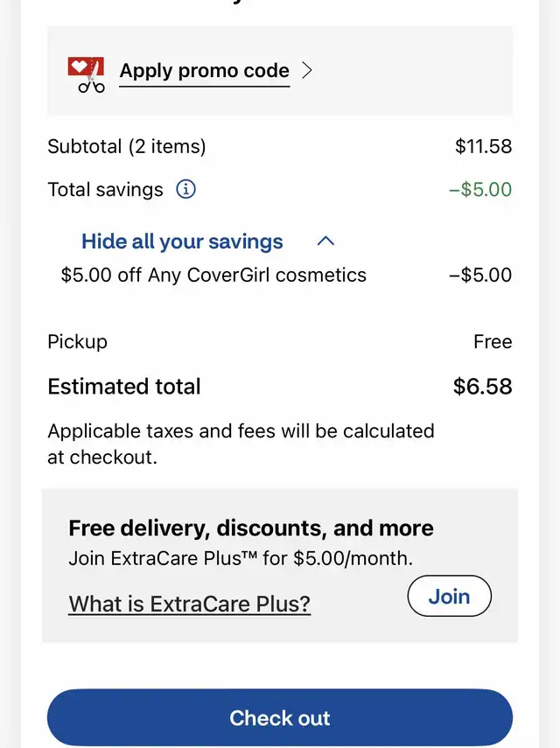This screenshot has height=748, width=560.
Task: Click the $6.58 estimated total amount
Action: point(482,387)
